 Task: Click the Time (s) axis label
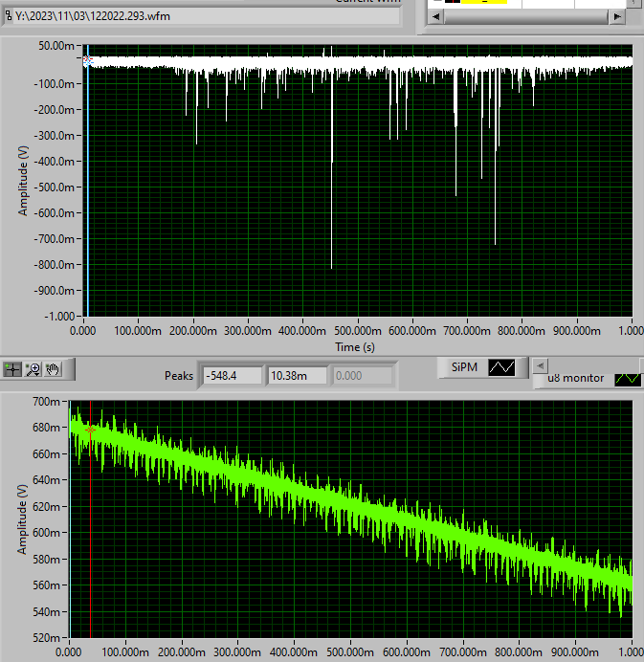point(355,347)
